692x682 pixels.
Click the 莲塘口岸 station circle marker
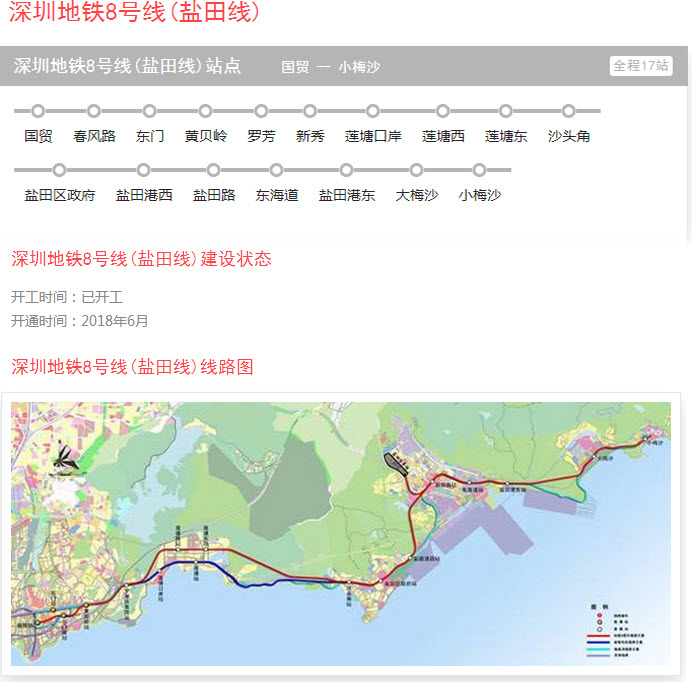coord(373,111)
